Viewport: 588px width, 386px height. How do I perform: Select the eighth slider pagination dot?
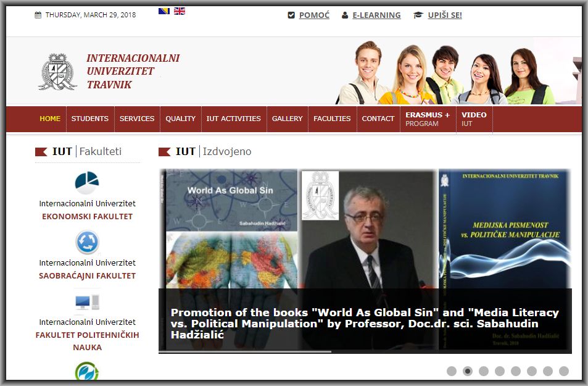[x=564, y=371]
